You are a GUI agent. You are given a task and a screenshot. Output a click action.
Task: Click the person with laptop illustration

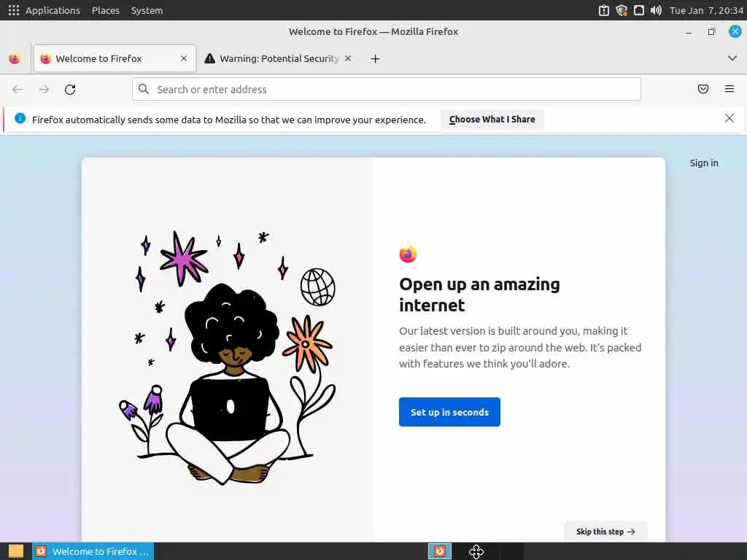[x=228, y=358]
